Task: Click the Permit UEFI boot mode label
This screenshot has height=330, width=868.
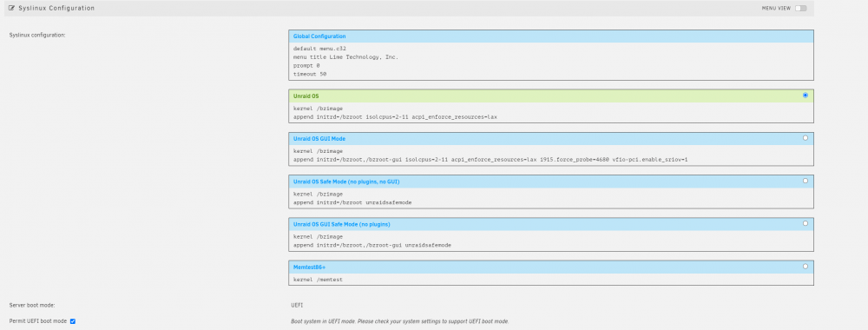Action: point(38,321)
